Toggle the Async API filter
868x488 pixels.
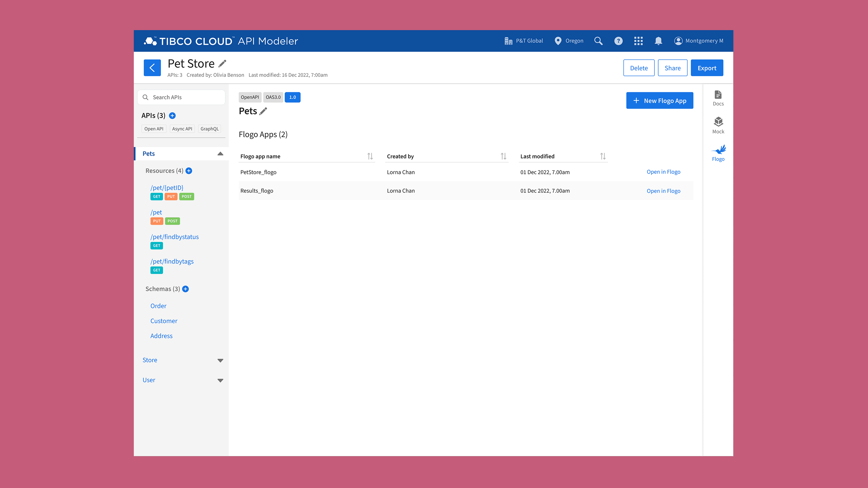pos(182,129)
